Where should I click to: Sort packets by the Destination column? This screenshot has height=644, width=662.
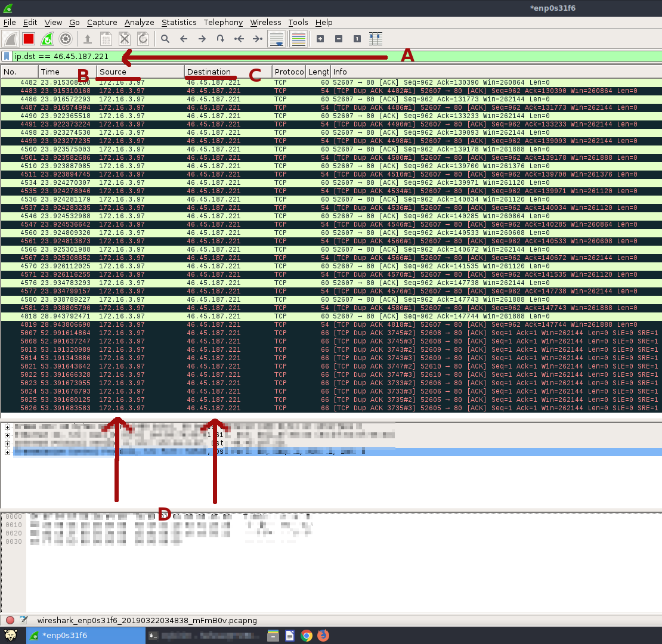point(228,72)
